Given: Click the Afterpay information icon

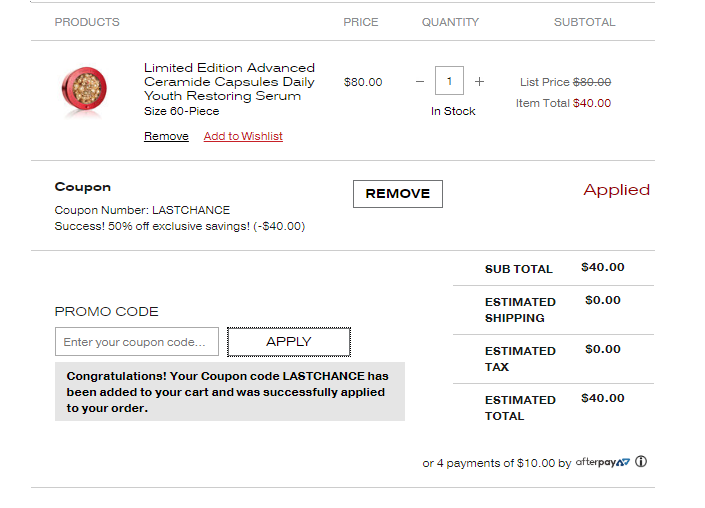Looking at the screenshot, I should [x=641, y=462].
